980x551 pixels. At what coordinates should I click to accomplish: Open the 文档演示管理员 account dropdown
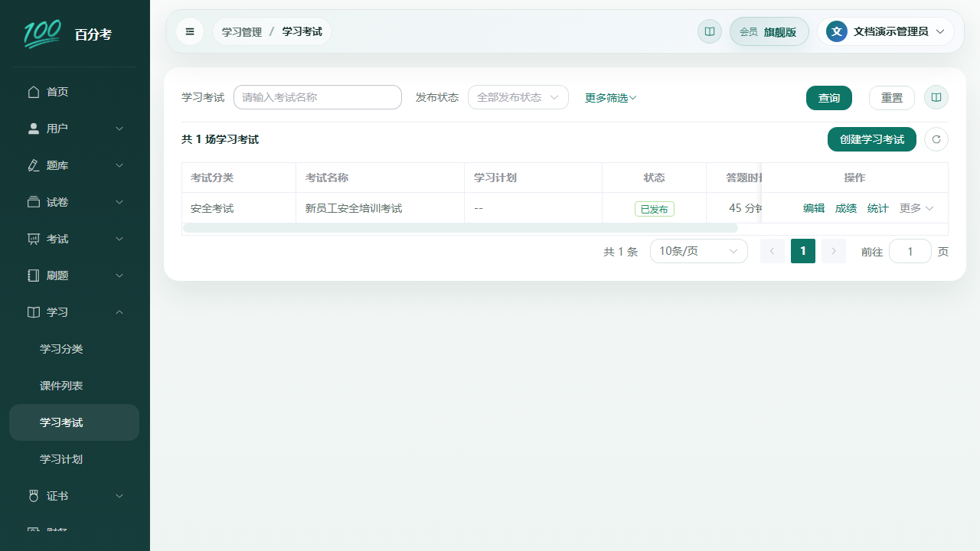coord(886,31)
